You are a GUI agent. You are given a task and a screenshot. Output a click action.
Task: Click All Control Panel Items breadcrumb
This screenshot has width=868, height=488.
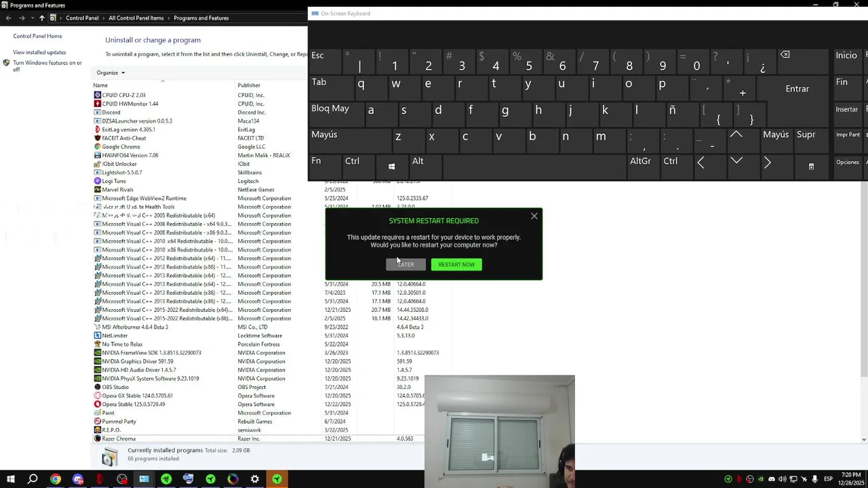136,18
